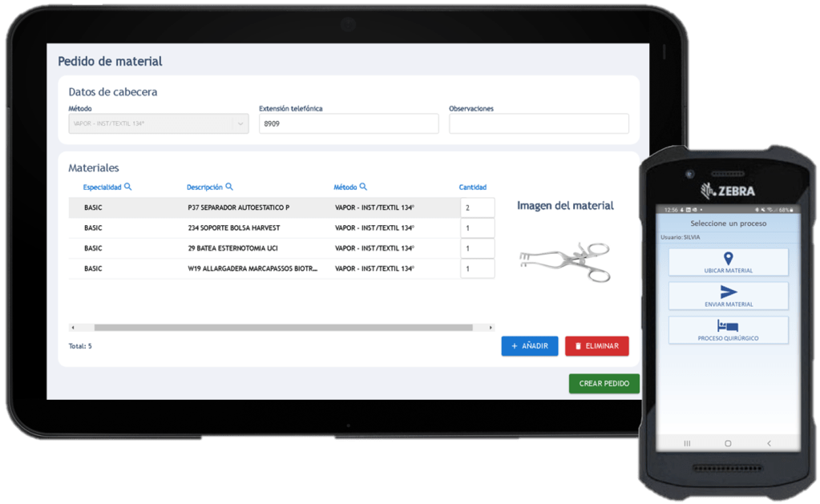This screenshot has width=820, height=504.
Task: Click the green Crear Pedido button
Action: click(x=604, y=384)
